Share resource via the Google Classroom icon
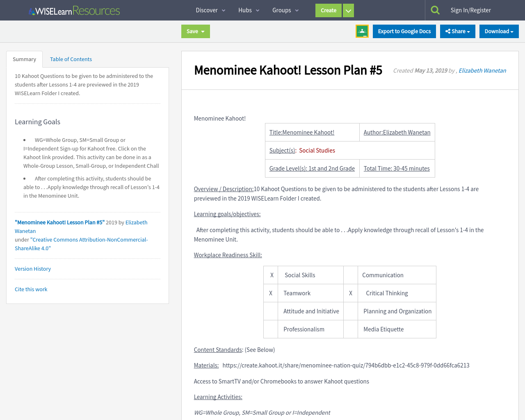525x420 pixels. point(362,31)
